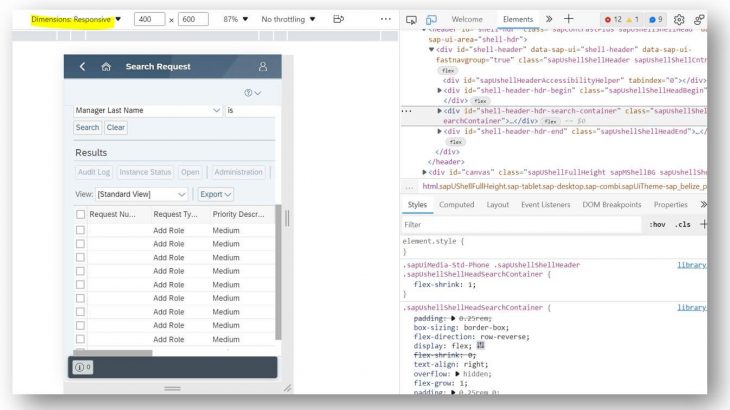730x410 pixels.
Task: Click the rotate device icon in toolbar
Action: click(338, 19)
